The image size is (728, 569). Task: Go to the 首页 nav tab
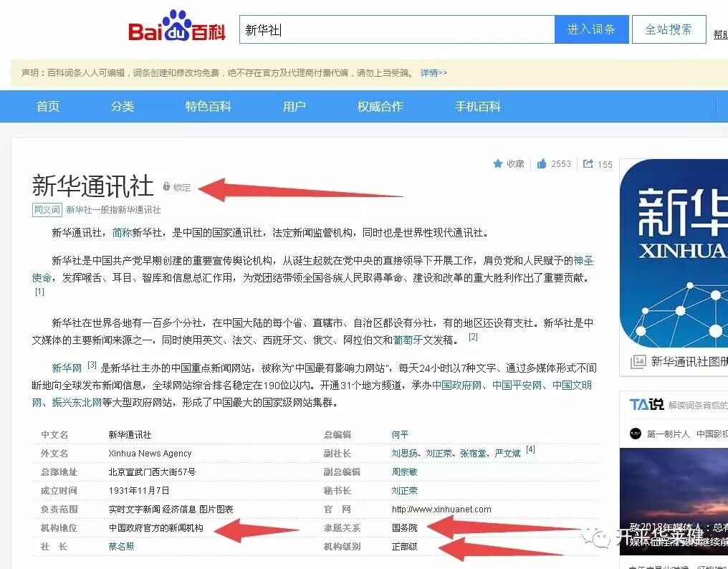(48, 106)
